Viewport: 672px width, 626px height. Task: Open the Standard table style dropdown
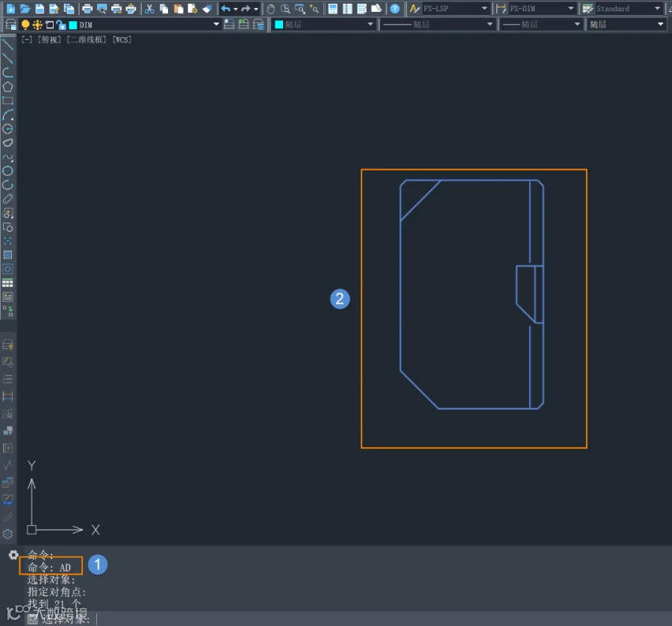coord(657,8)
